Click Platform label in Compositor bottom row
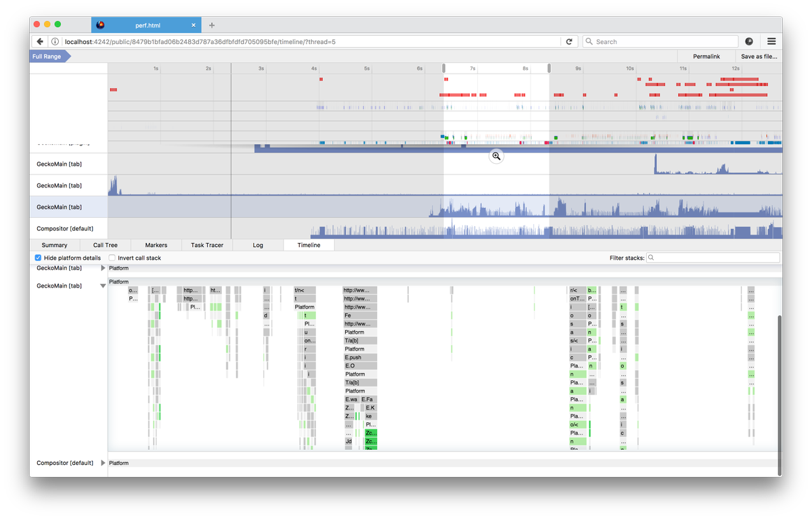Screen dimensions: 812x519 tap(118, 463)
